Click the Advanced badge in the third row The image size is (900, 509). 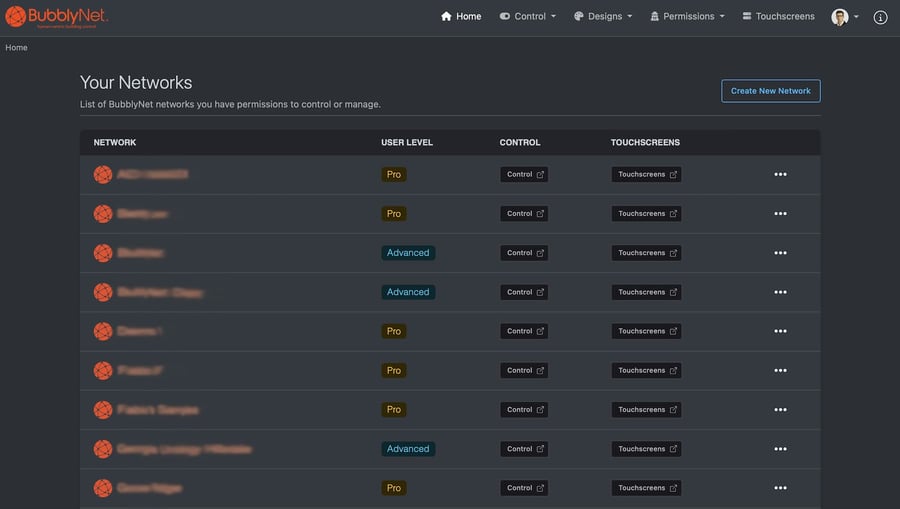click(408, 253)
